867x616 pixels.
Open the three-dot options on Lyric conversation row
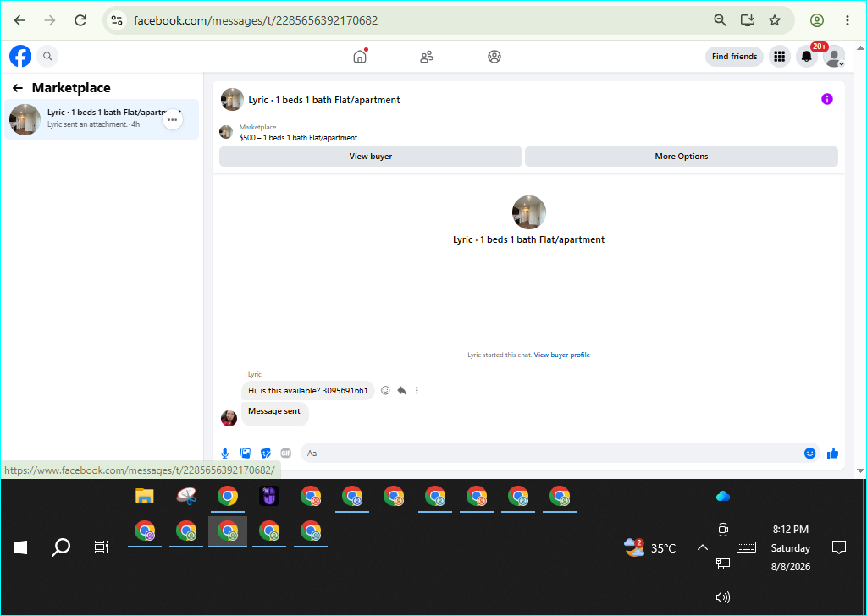173,119
